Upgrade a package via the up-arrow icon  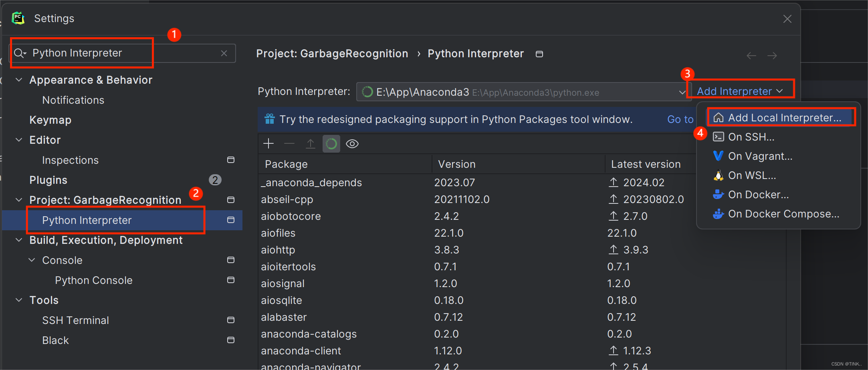[310, 143]
